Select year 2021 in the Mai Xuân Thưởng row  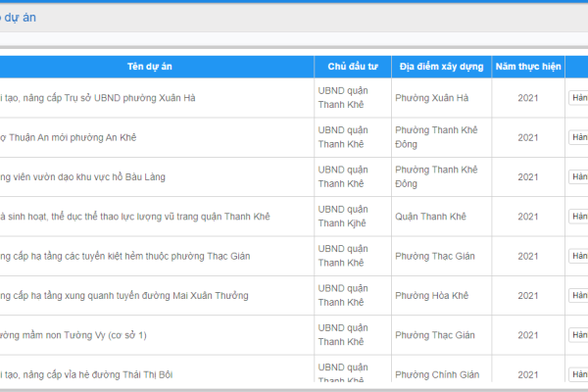[x=528, y=296]
